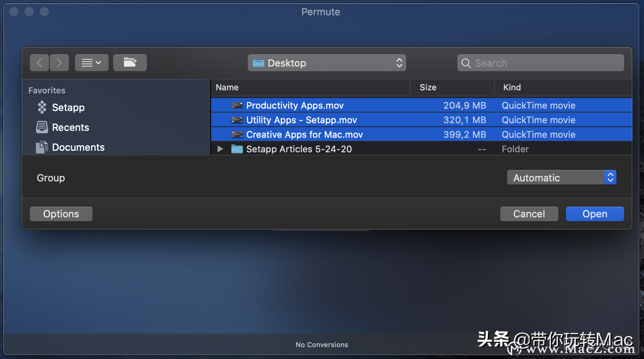Select Recents in the Favorites sidebar
The height and width of the screenshot is (359, 644).
click(x=70, y=127)
